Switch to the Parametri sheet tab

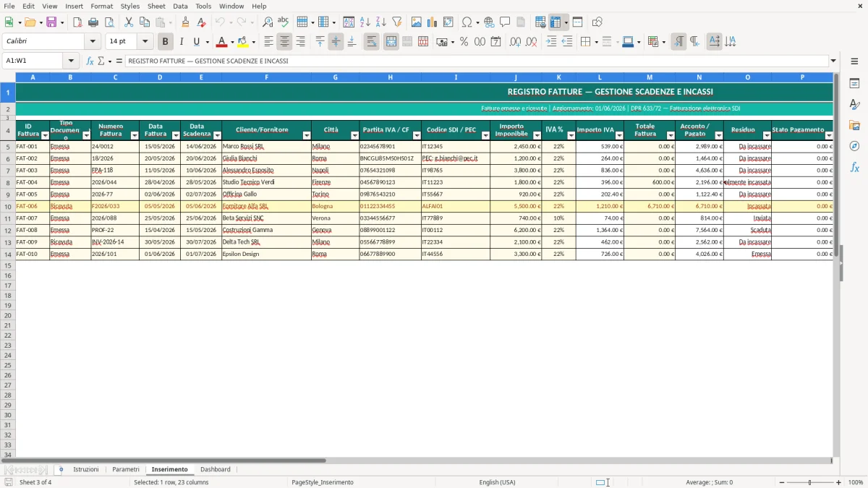coord(126,469)
